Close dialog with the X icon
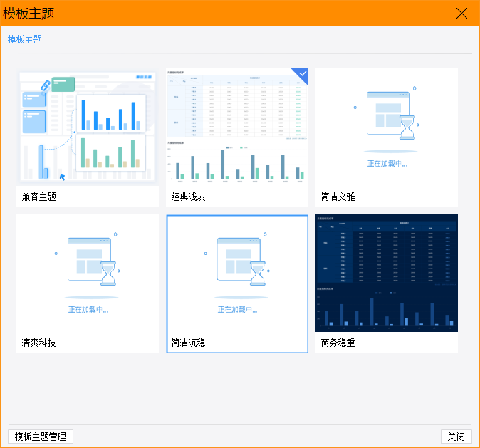The width and height of the screenshot is (480, 448). (x=461, y=13)
